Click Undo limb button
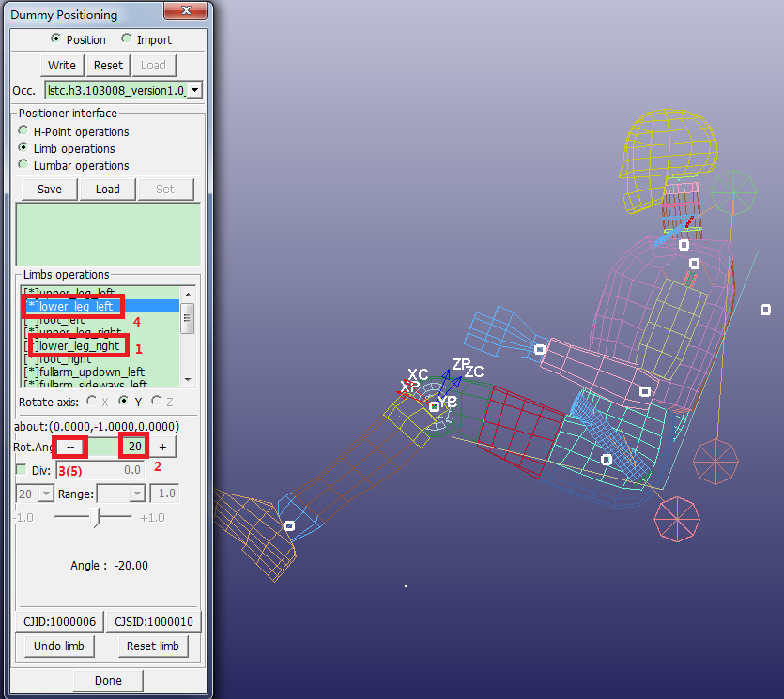Screen dimensions: 784x699 [59, 646]
